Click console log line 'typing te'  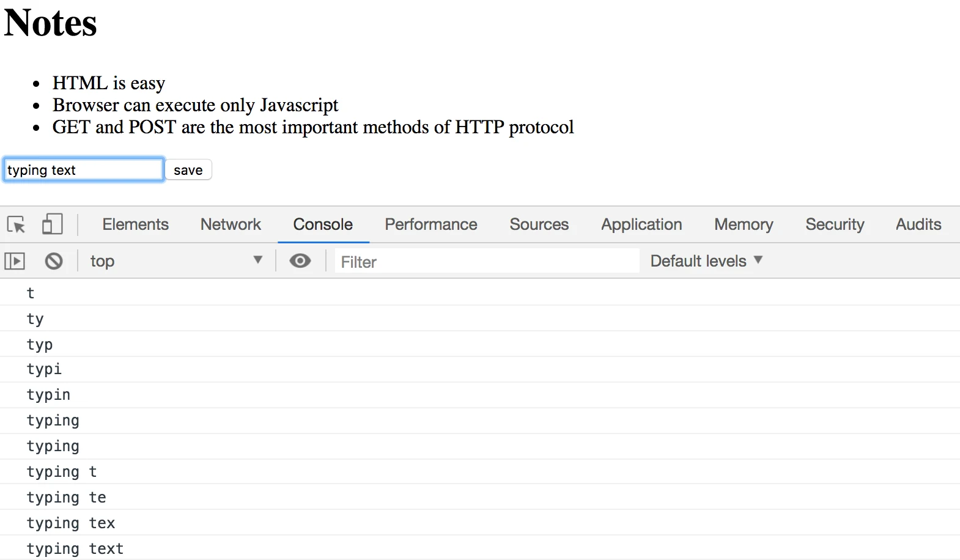[480, 497]
